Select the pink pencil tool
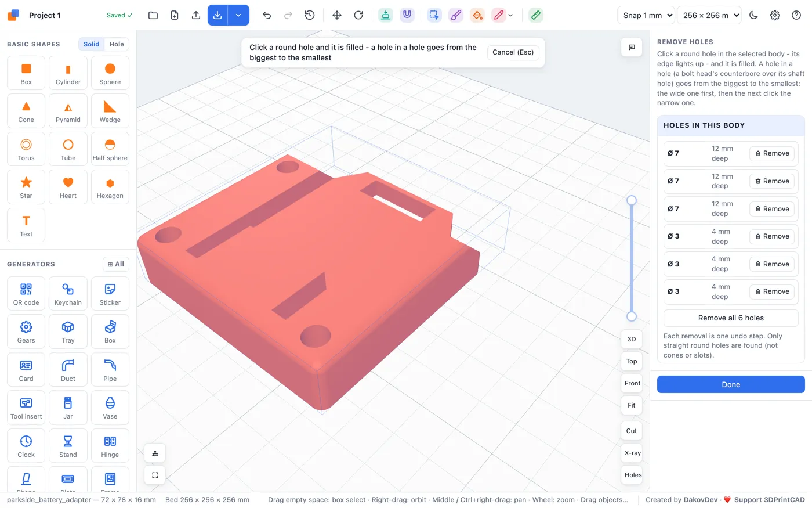This screenshot has width=812, height=508. (499, 15)
